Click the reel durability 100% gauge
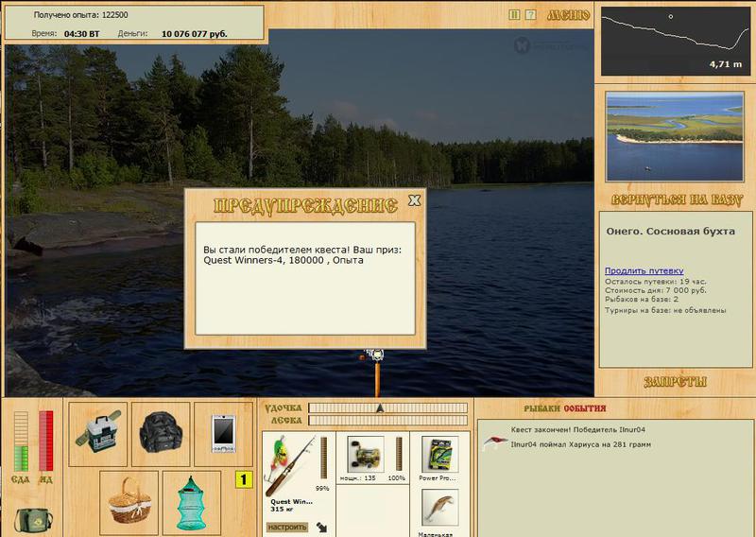 (399, 454)
